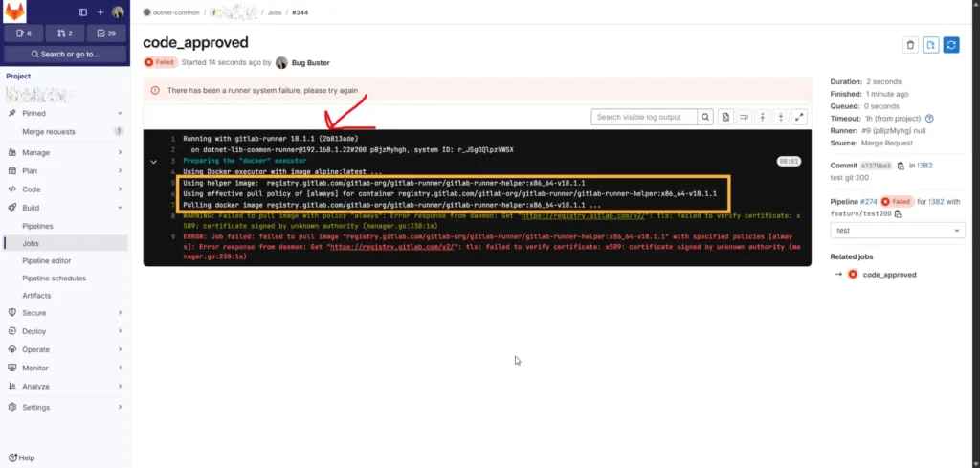Erase job log with trash icon

click(x=910, y=45)
